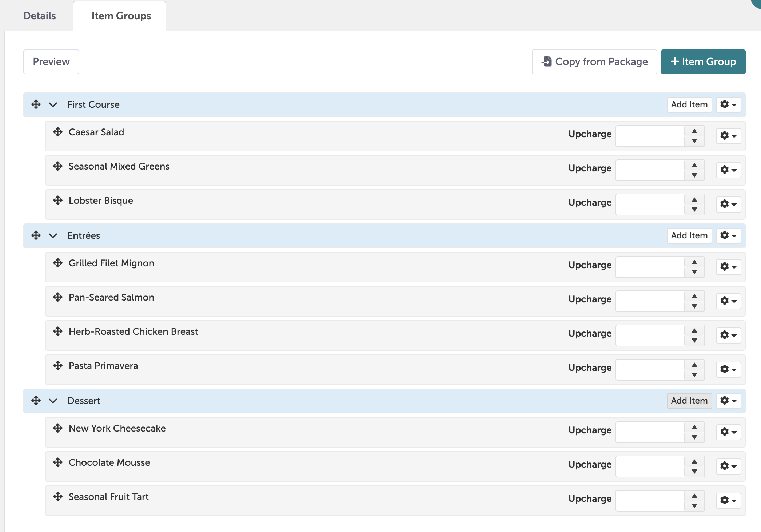The image size is (761, 532).
Task: Open gear menu for Seasonal Mixed Greens
Action: point(728,170)
